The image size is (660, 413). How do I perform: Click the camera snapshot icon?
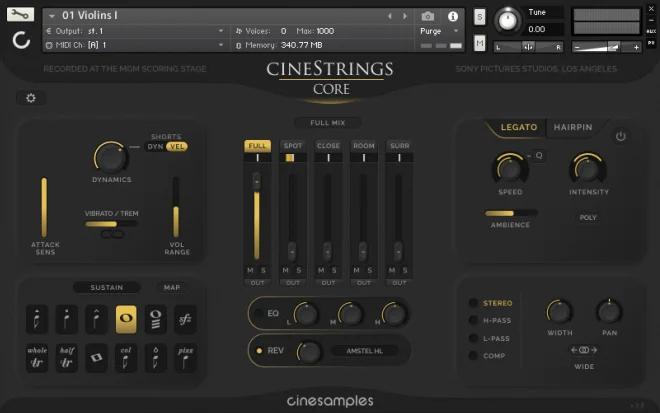(x=428, y=17)
